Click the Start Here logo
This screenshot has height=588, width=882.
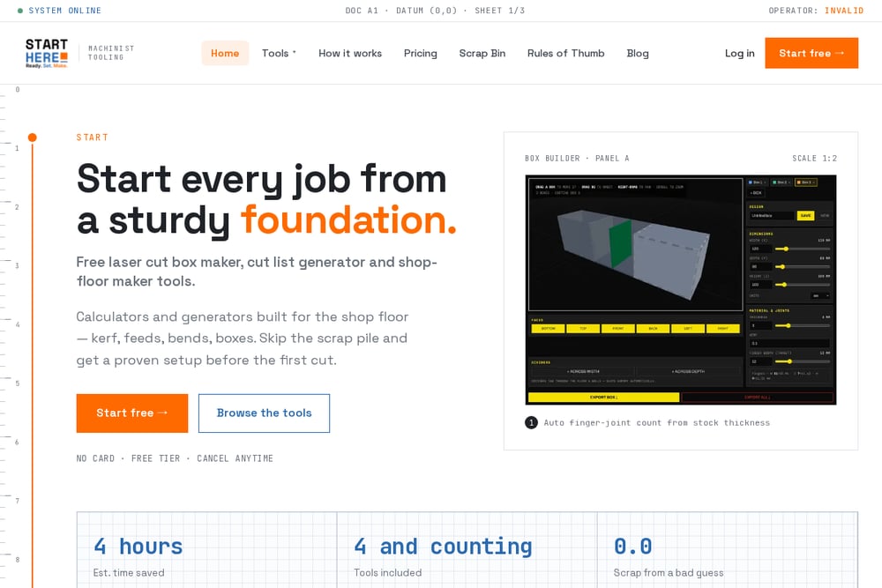tap(47, 54)
